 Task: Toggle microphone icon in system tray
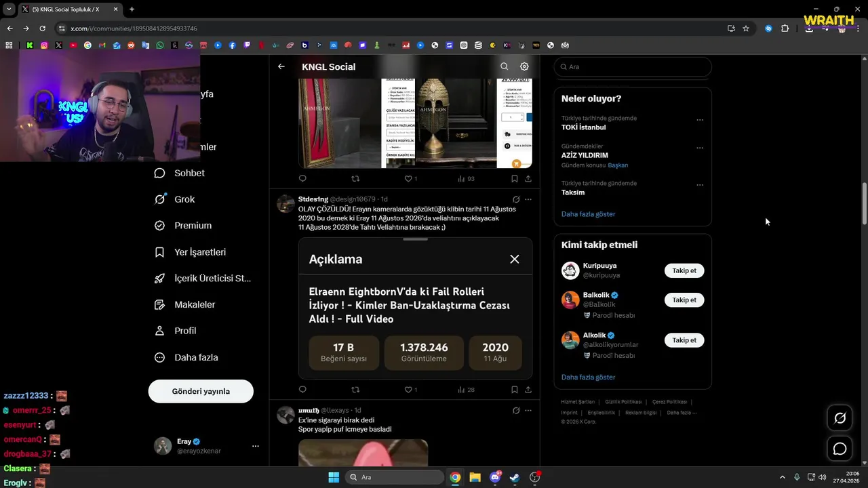[797, 477]
